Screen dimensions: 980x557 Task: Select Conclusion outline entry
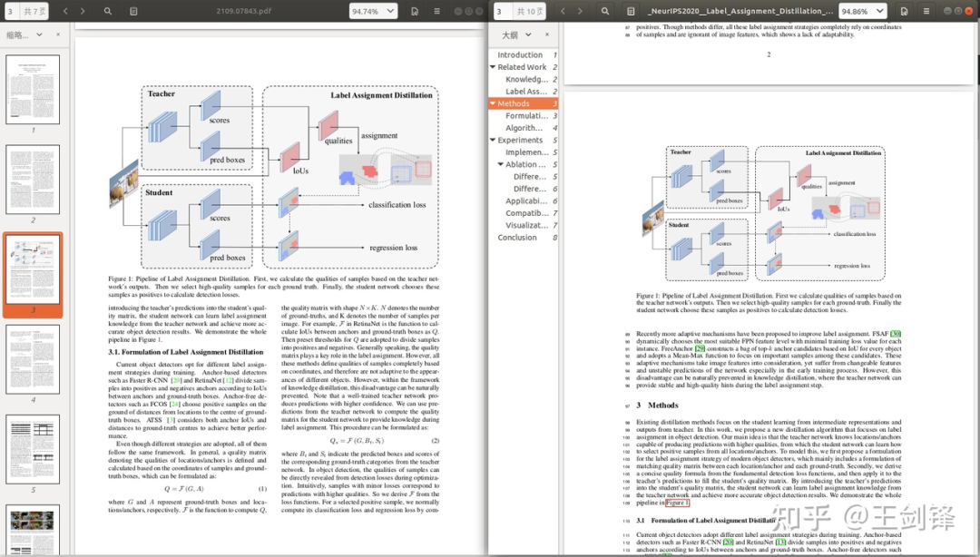517,238
